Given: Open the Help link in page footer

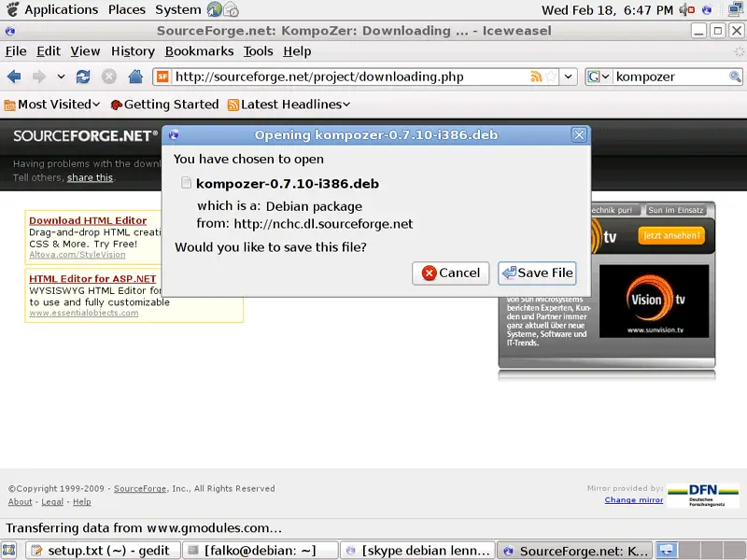Looking at the screenshot, I should (x=82, y=501).
